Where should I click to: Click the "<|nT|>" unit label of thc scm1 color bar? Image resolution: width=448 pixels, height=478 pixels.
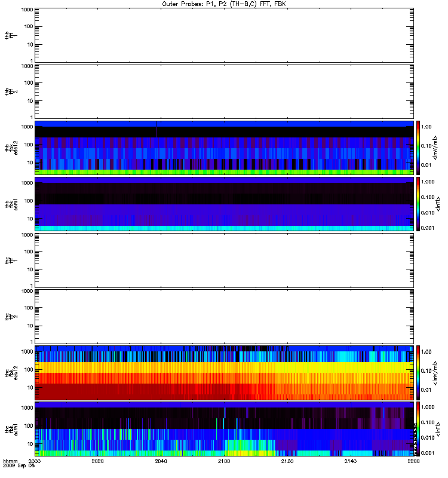438,428
